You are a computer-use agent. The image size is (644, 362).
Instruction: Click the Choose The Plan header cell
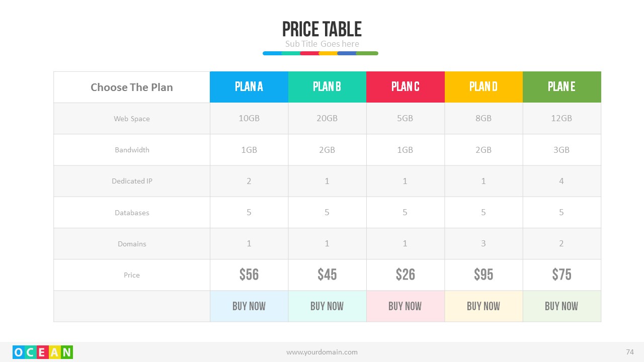pos(132,87)
